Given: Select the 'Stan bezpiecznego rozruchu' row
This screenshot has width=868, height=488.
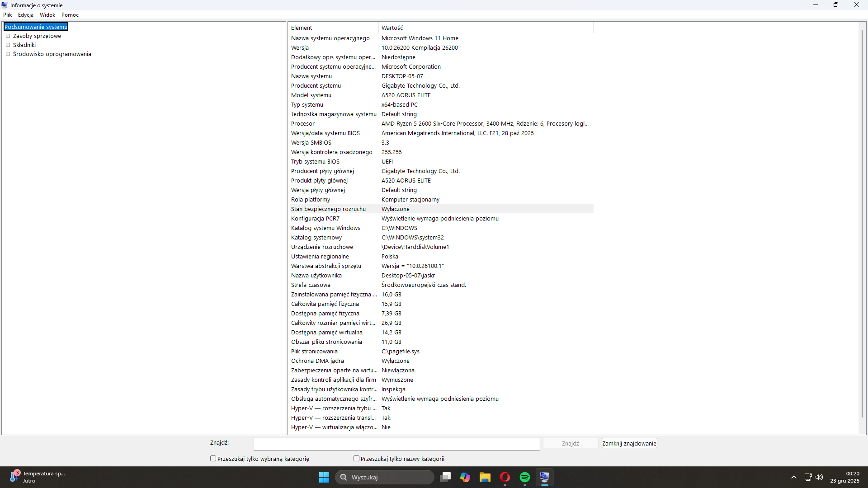Looking at the screenshot, I should pos(441,209).
